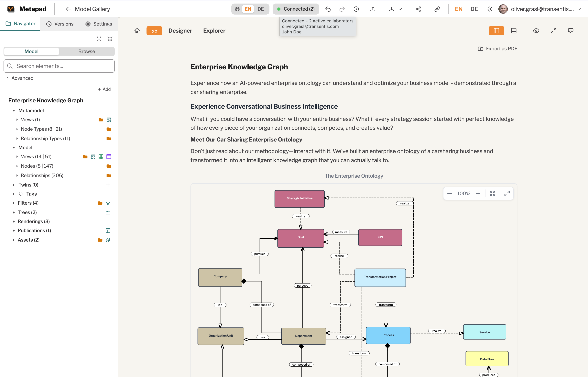Image resolution: width=588 pixels, height=377 pixels.
Task: Go to the home icon
Action: [137, 31]
